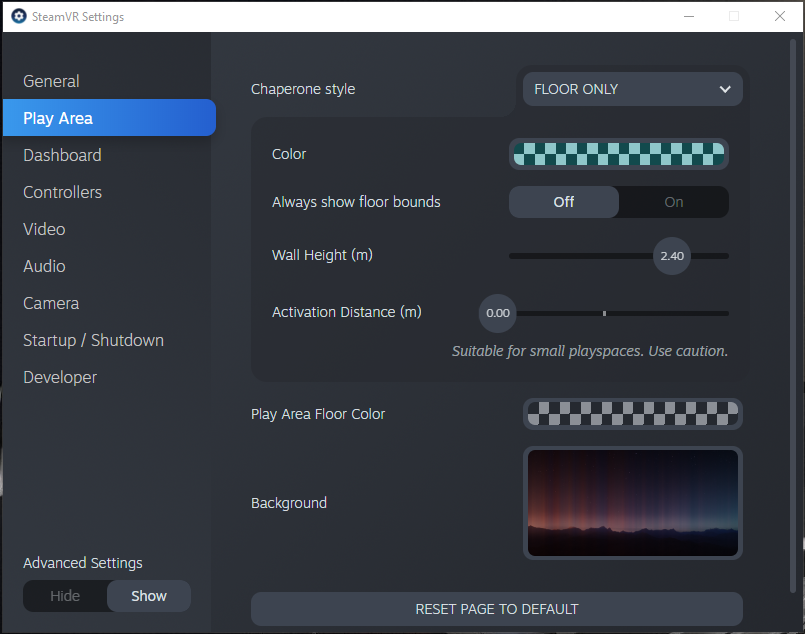The height and width of the screenshot is (634, 805).
Task: Click the 'Activation Distance (m)' label
Action: (347, 312)
